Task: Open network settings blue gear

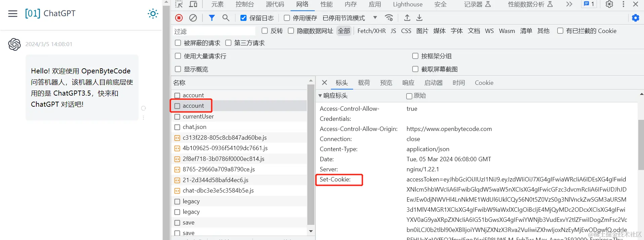Action: click(x=636, y=18)
